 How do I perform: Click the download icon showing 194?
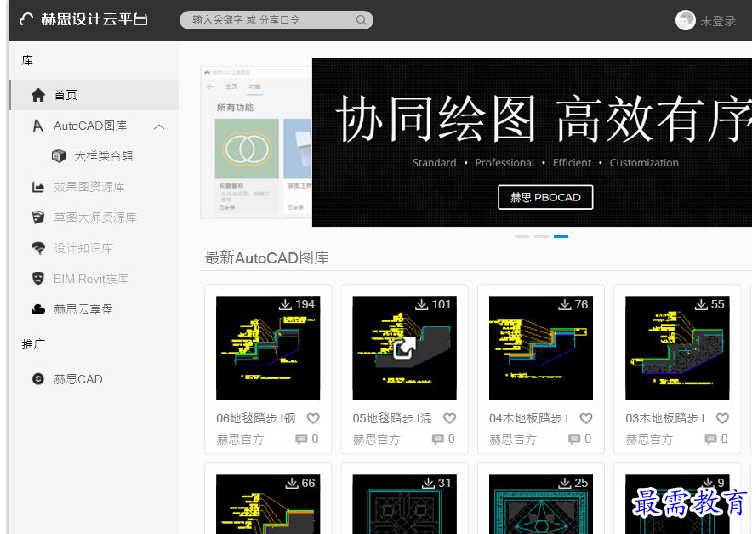[285, 304]
